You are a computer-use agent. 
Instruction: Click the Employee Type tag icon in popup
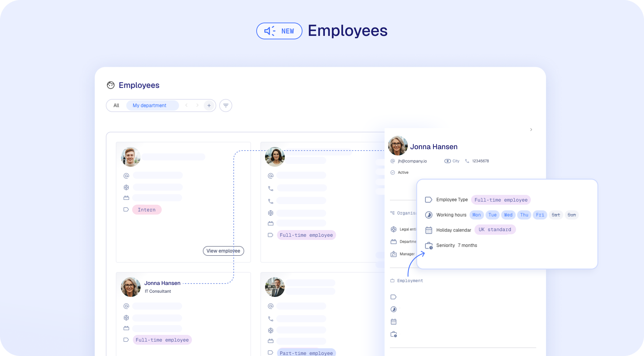tap(429, 199)
